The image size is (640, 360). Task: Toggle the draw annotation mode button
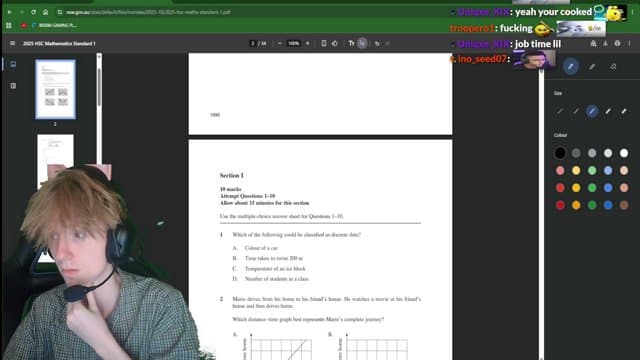tap(362, 43)
